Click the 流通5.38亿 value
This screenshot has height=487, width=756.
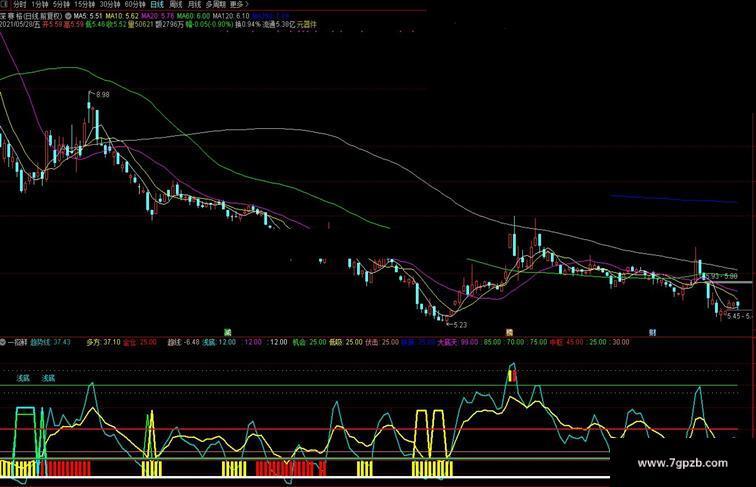(278, 24)
